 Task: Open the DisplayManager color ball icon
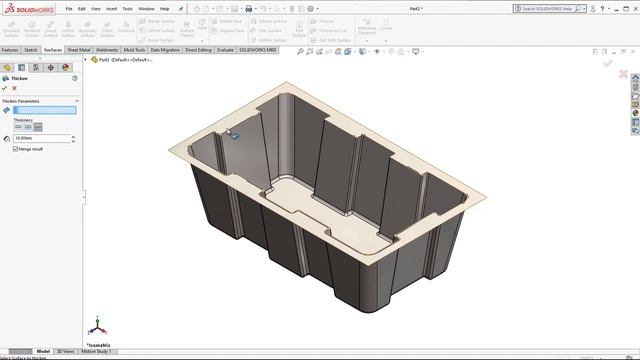[66, 67]
